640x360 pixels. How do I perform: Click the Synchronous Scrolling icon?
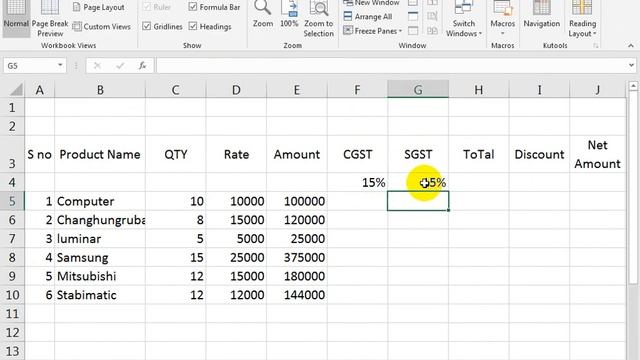coord(432,17)
